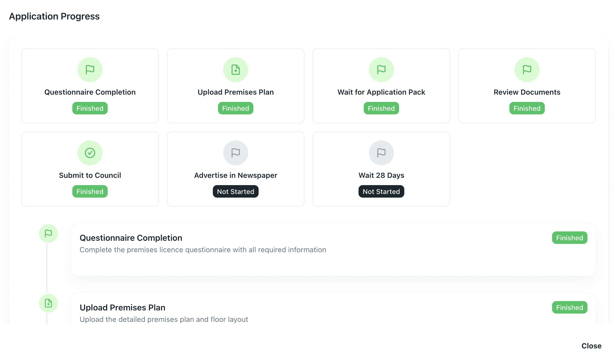This screenshot has width=614, height=364.
Task: Click the Finished badge in Upload Premises Plan timeline row
Action: 570,307
